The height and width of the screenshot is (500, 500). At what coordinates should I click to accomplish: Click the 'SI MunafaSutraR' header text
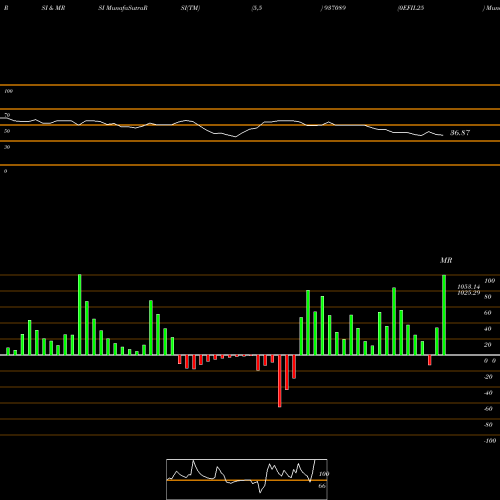pyautogui.click(x=123, y=8)
